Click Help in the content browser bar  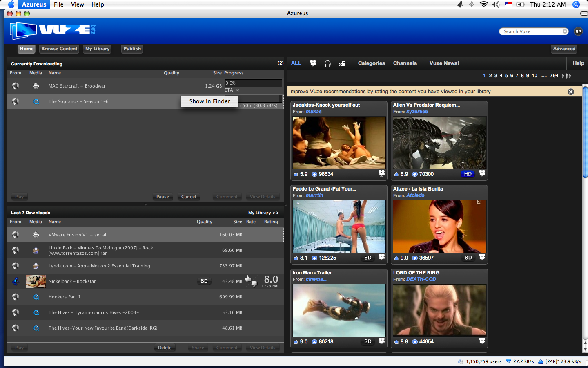point(578,63)
